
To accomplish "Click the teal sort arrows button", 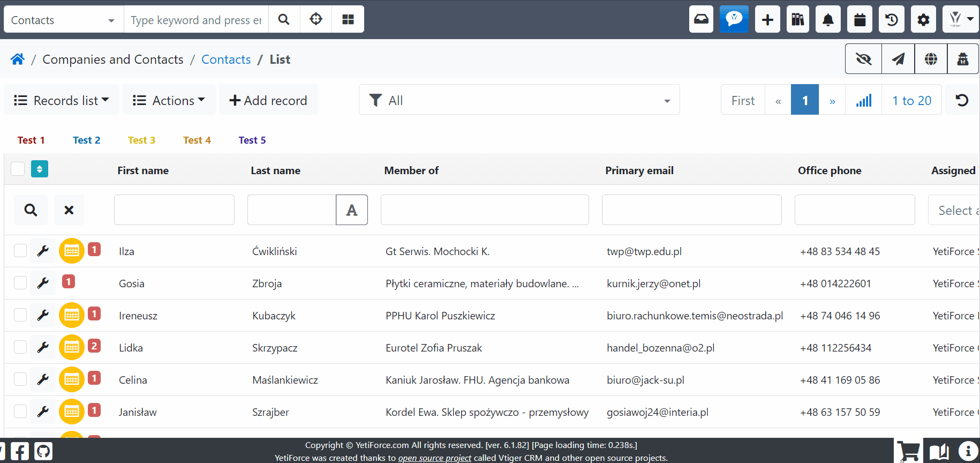I will point(40,169).
